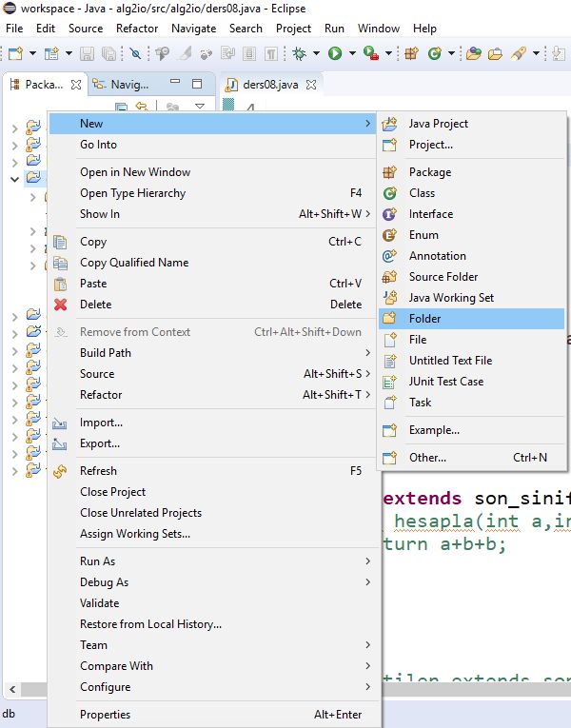Choose Enum in the New submenu

(471, 235)
